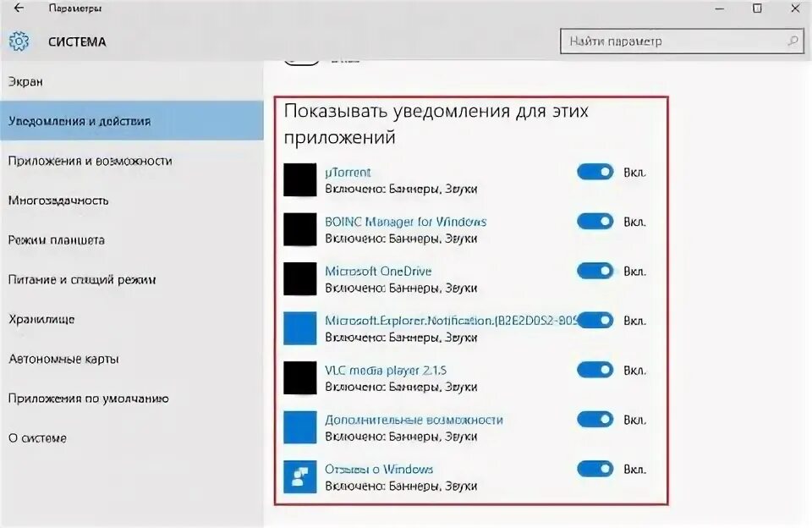This screenshot has height=528, width=812.
Task: Open Приложения по умолчанию section
Action: (132, 399)
